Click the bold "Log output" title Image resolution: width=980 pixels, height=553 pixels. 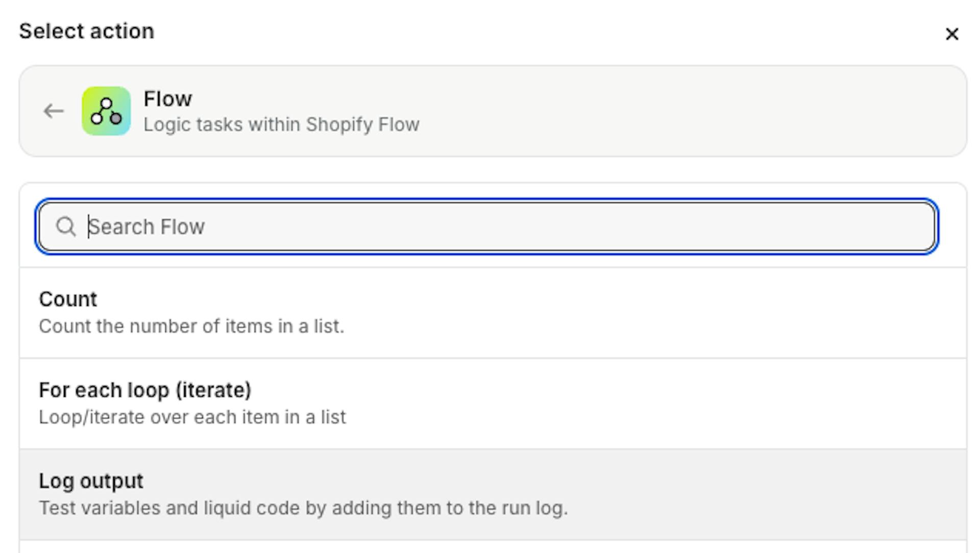pos(91,481)
